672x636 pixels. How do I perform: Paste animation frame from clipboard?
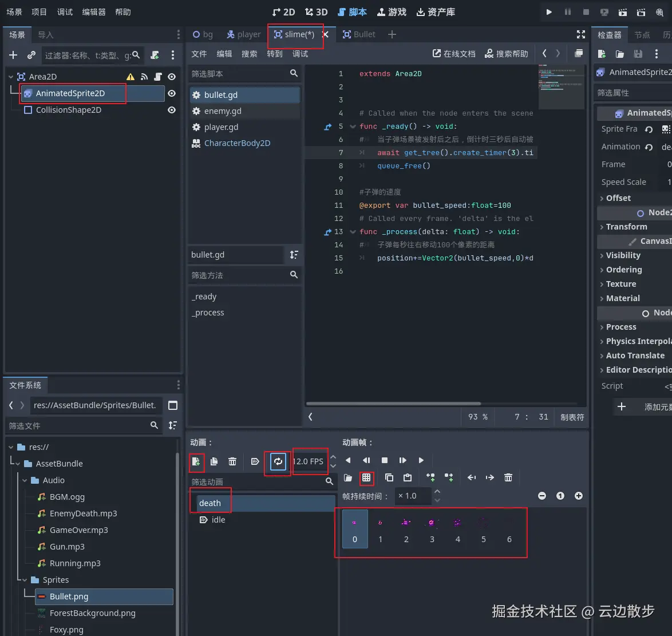click(x=408, y=477)
